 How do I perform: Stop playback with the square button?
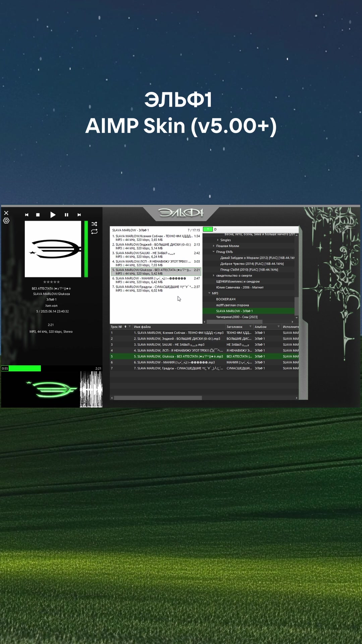(x=38, y=215)
